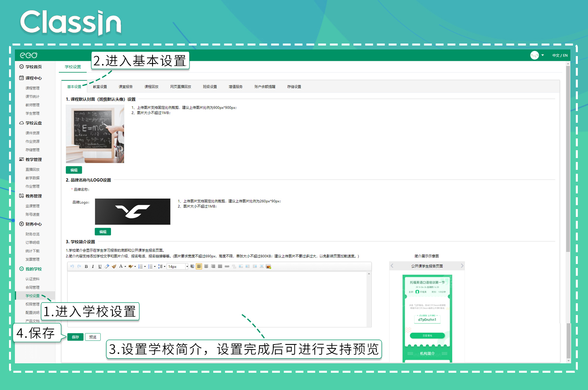
Task: Click the font color A icon
Action: pos(121,266)
